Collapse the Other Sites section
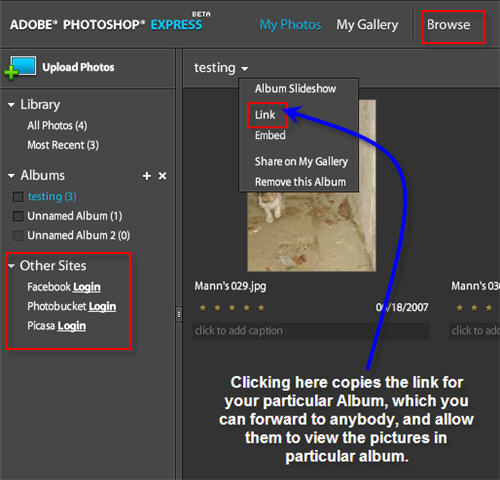The image size is (500, 480). (x=11, y=266)
